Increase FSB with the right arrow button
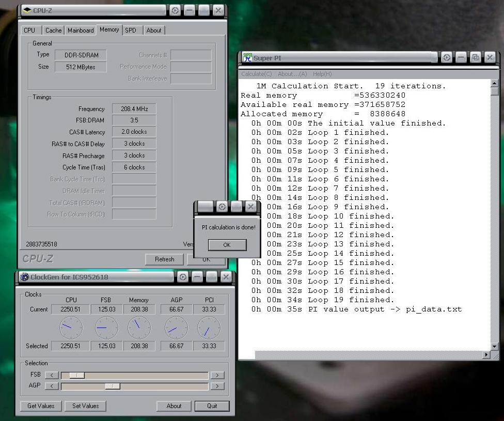 coord(217,375)
